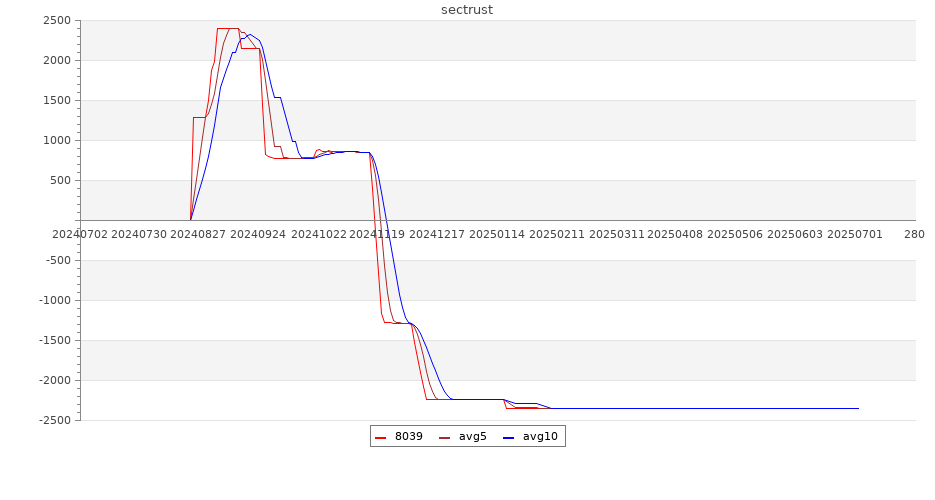Click the 20250408 date label
935x500 pixels.
[x=676, y=234]
